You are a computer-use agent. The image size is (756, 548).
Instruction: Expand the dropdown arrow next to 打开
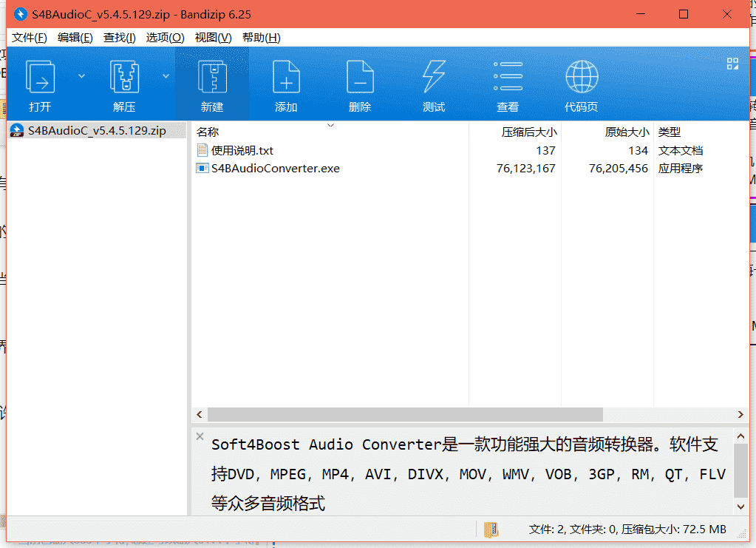pyautogui.click(x=81, y=76)
